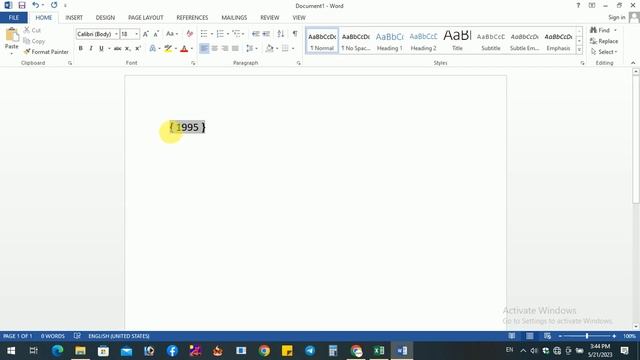Switch to Read Mode view
The width and height of the screenshot is (640, 360).
point(511,336)
